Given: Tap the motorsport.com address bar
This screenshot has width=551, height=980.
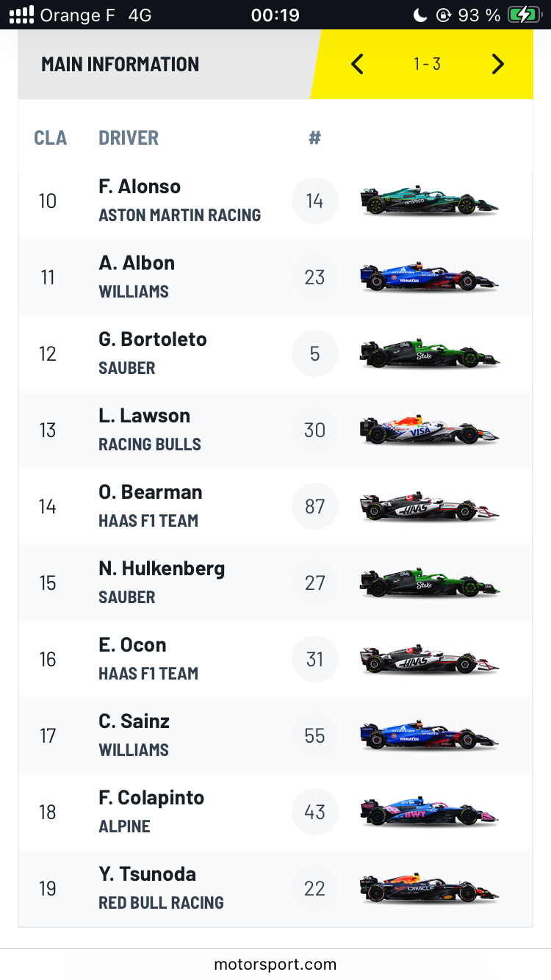Looking at the screenshot, I should [x=275, y=965].
